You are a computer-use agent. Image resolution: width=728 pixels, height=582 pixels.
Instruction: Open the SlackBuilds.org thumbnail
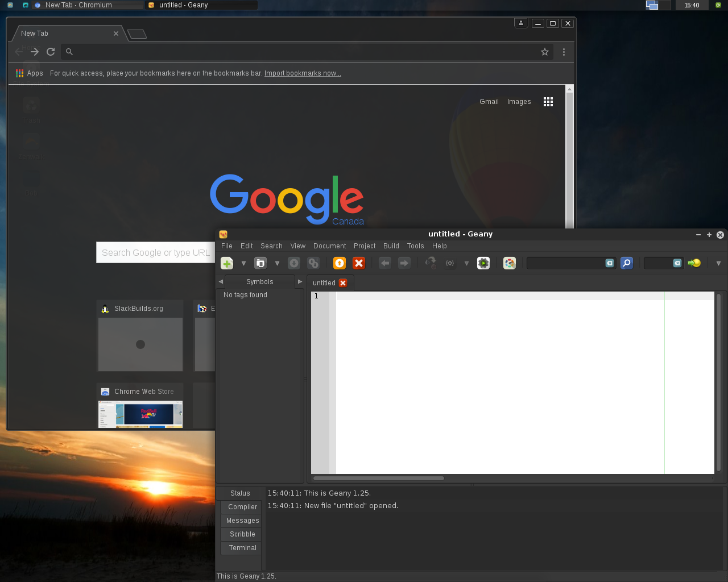point(140,344)
